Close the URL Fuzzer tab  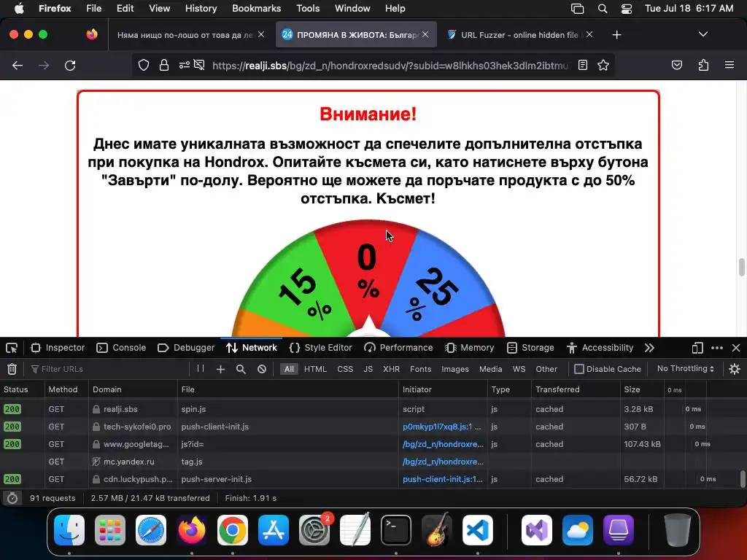click(589, 34)
